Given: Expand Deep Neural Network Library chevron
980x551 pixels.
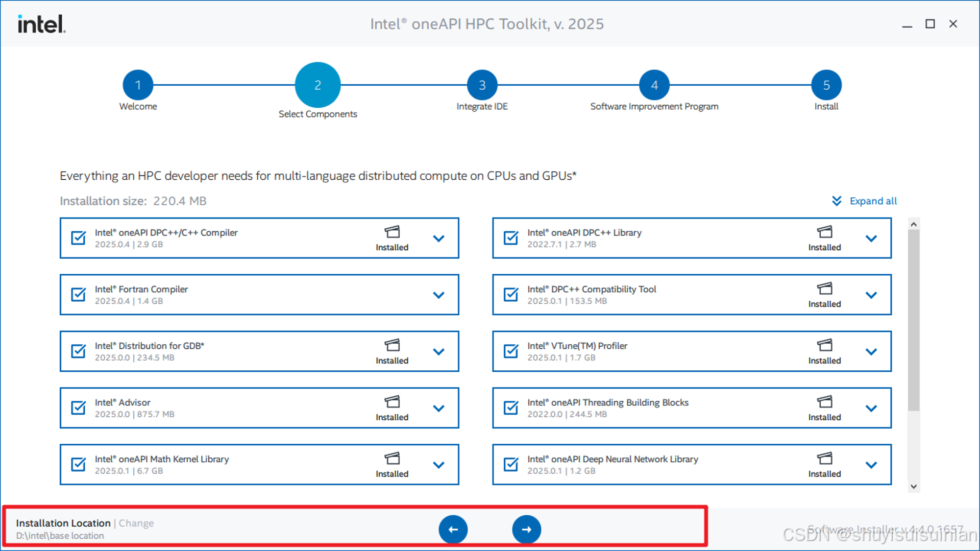Looking at the screenshot, I should click(871, 465).
